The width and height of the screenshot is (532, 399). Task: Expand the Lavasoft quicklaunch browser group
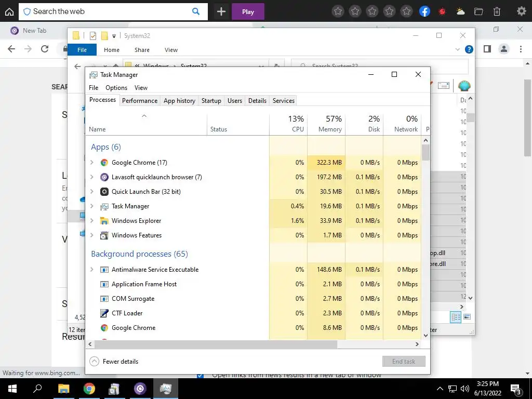coord(91,177)
